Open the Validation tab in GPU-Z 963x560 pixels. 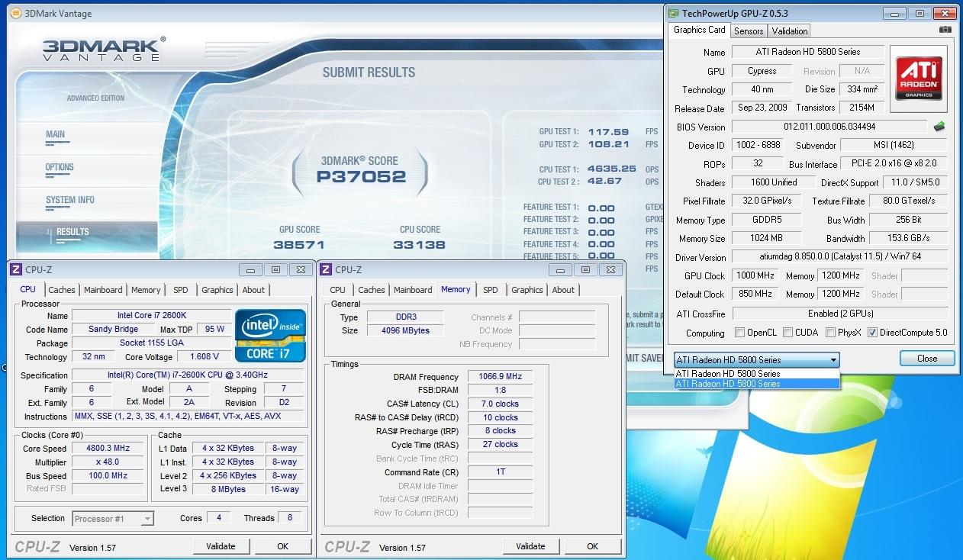pyautogui.click(x=789, y=31)
